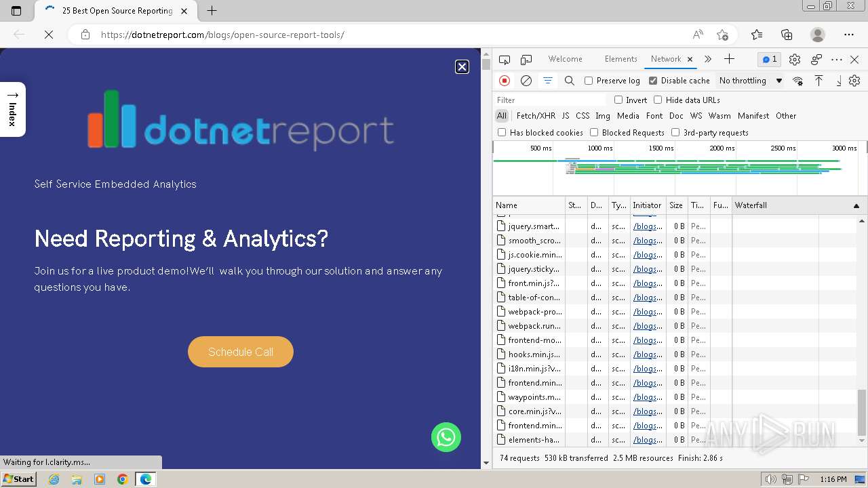The image size is (868, 488).
Task: Open the Index side tab
Action: pyautogui.click(x=13, y=109)
